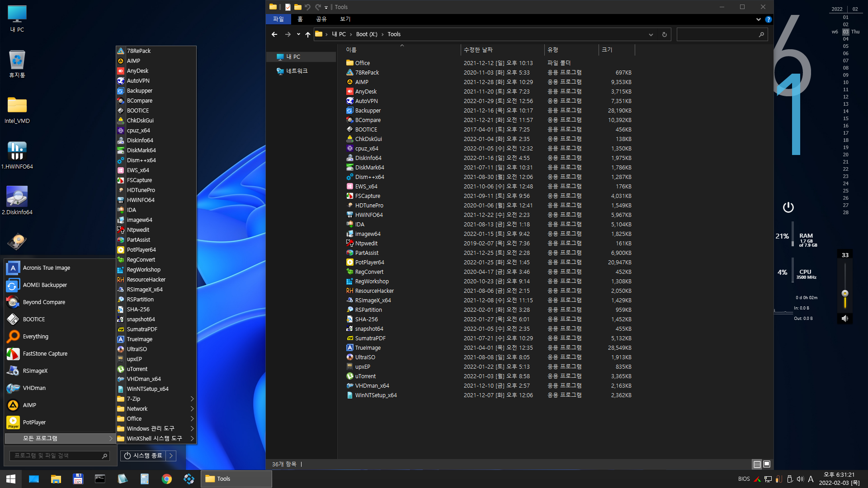Open recent locations dropdown in Explorer

[298, 34]
